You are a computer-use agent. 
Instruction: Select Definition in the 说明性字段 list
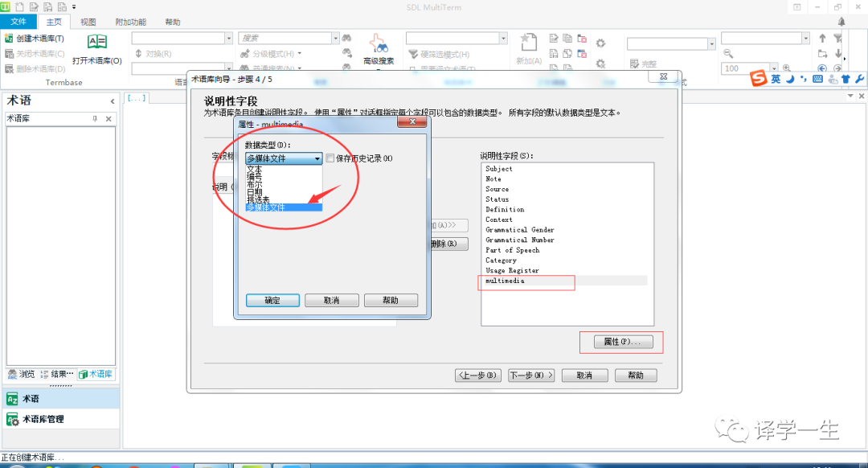pos(505,209)
